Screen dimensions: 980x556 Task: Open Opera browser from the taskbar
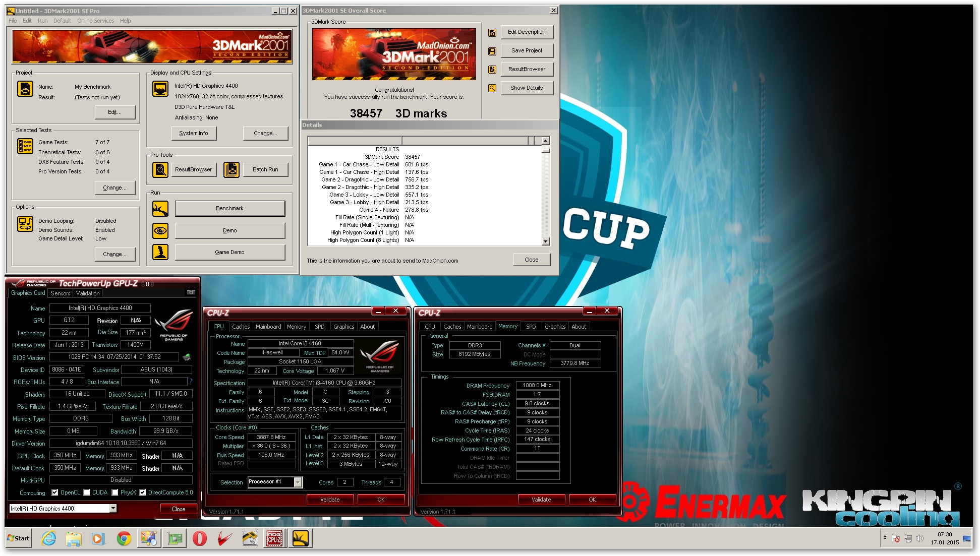[200, 539]
